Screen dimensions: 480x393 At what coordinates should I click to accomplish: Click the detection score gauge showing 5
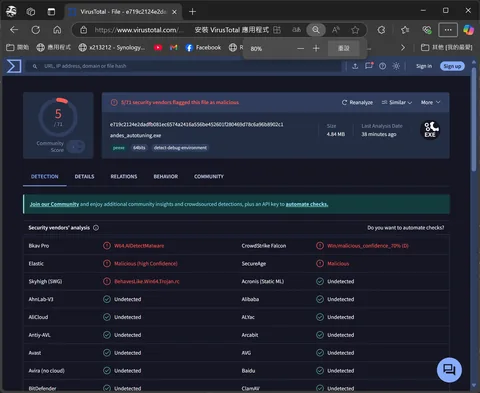point(58,117)
